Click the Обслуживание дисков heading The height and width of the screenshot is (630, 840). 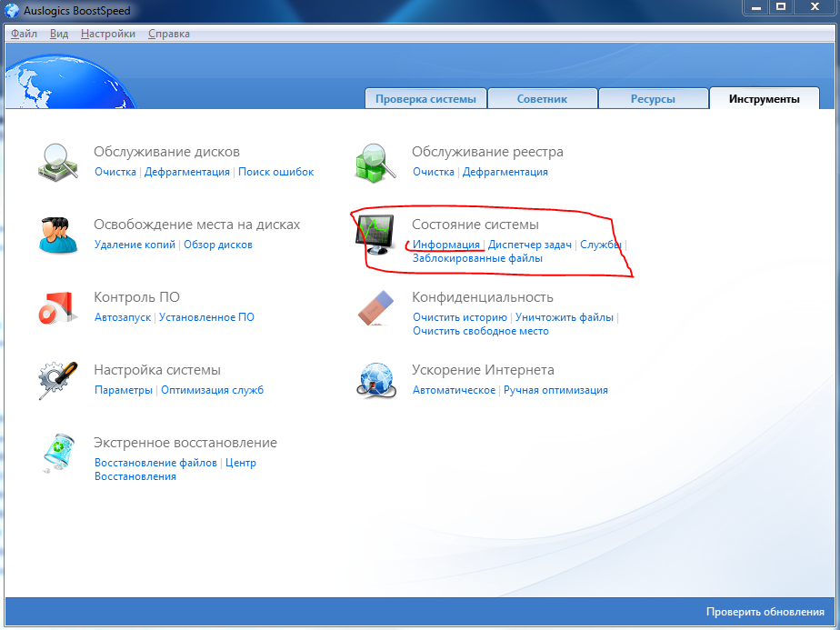[166, 152]
